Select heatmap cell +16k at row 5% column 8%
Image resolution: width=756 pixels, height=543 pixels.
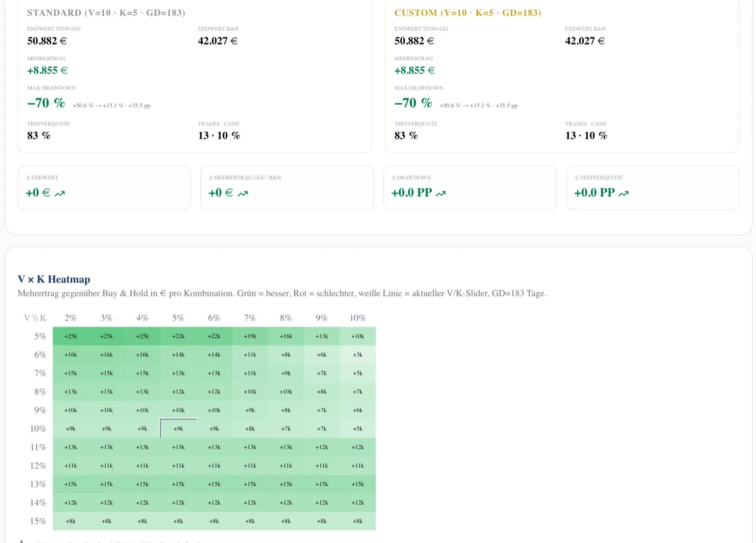286,336
